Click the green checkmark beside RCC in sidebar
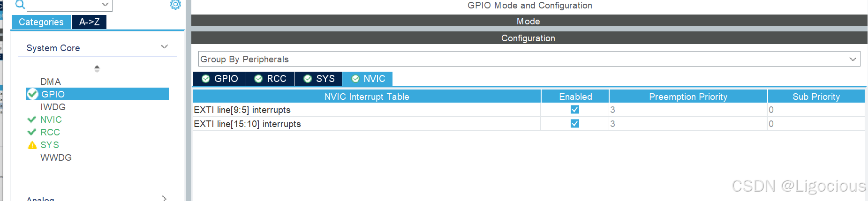The width and height of the screenshot is (868, 201). point(32,132)
